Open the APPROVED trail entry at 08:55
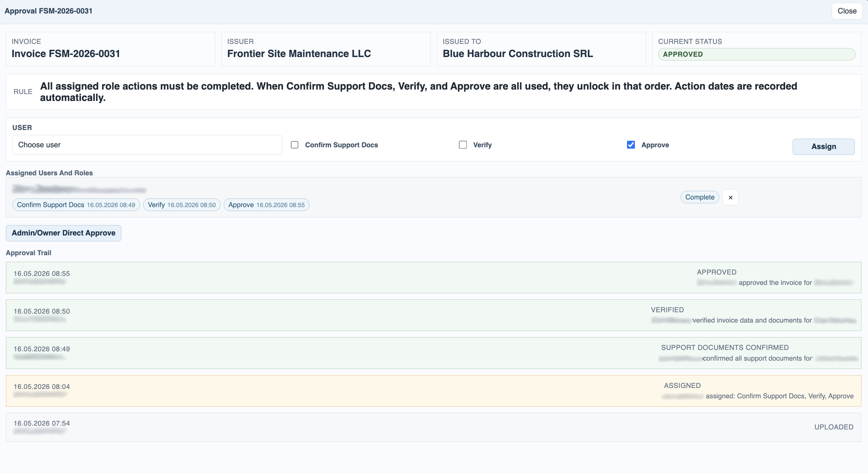Image resolution: width=868 pixels, height=473 pixels. 433,277
